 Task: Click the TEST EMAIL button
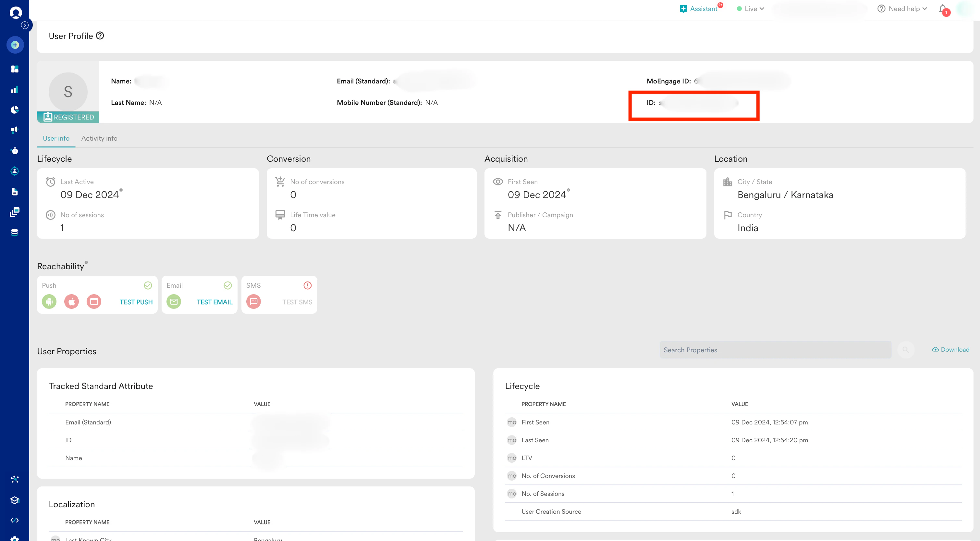point(214,302)
